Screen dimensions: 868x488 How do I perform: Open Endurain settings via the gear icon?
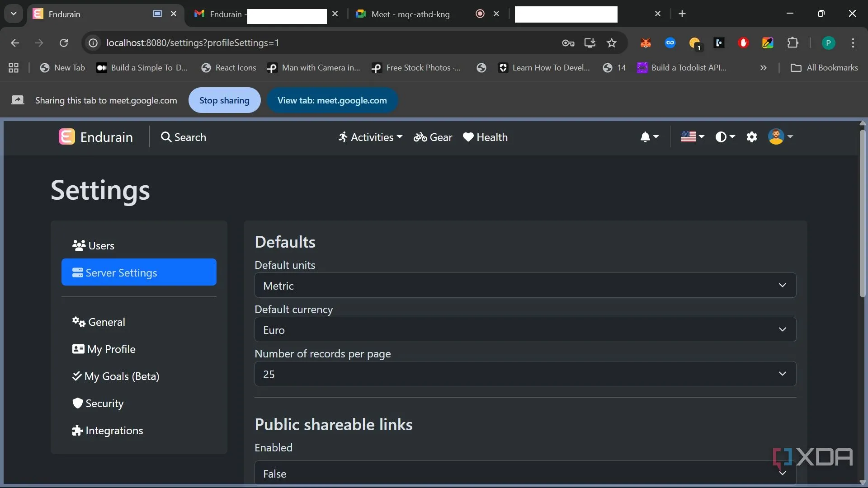tap(752, 137)
